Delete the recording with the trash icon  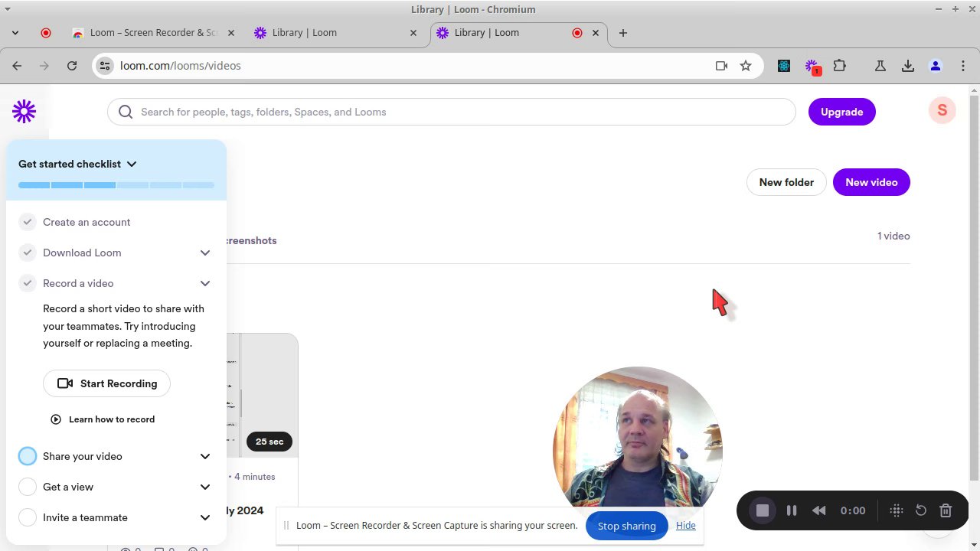click(x=946, y=510)
